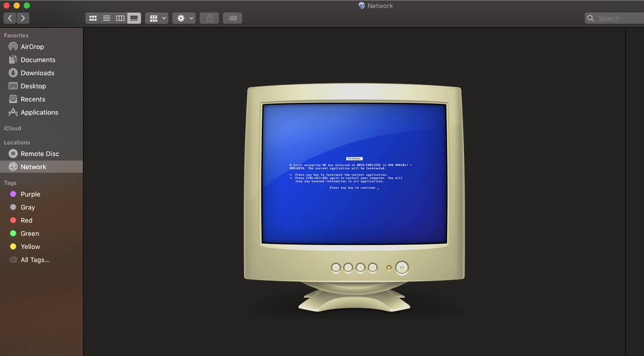Click the magnifier icon in Search field
Screen dimensions: 644x356
click(590, 18)
